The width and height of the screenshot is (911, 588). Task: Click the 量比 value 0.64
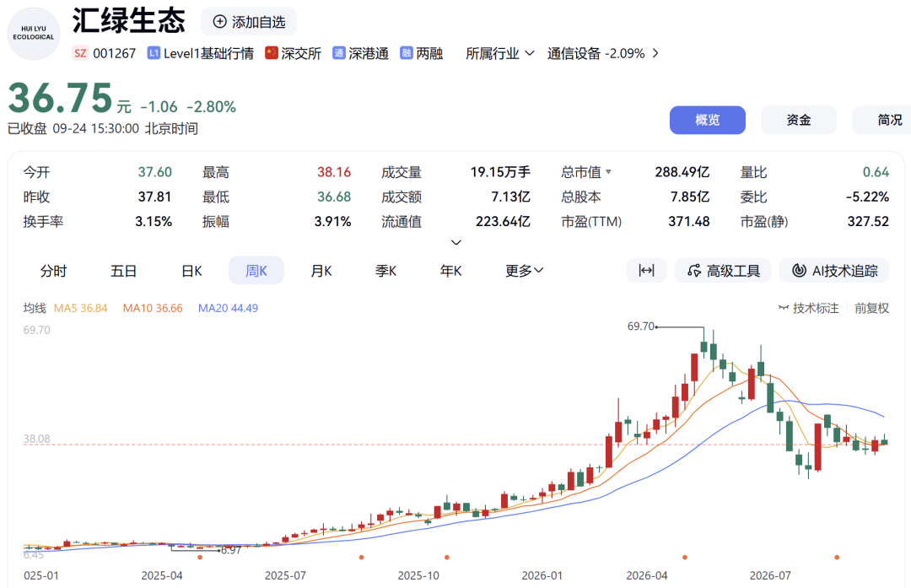[876, 172]
